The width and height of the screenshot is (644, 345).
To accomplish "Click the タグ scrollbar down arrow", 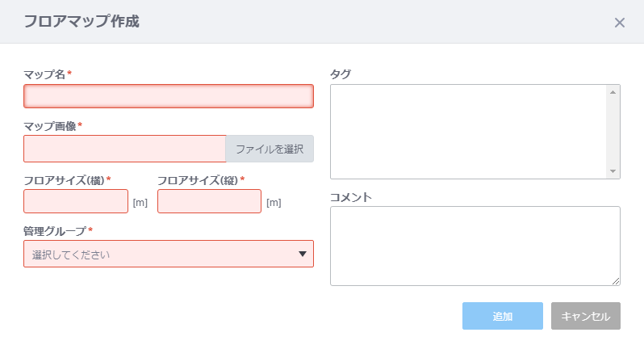I will [613, 171].
